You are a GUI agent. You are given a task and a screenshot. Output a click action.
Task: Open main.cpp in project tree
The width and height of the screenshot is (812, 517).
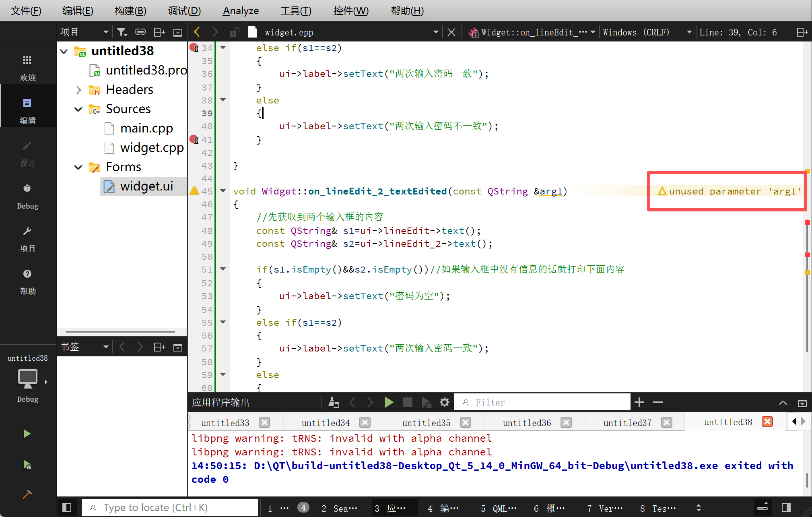[146, 128]
